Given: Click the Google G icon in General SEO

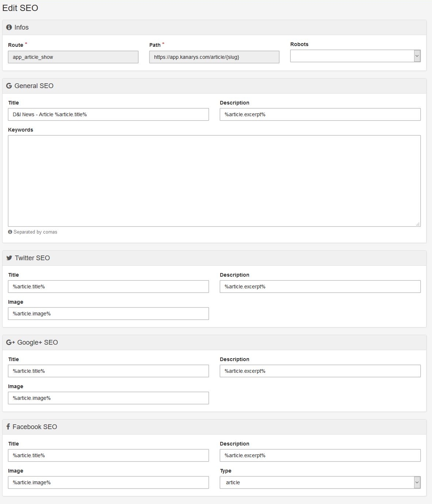Looking at the screenshot, I should 9,86.
